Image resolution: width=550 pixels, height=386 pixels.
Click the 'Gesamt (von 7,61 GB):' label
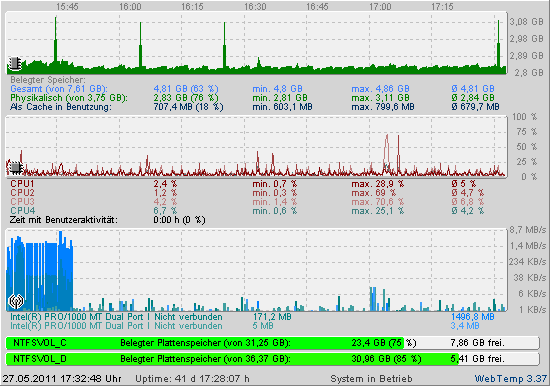pyautogui.click(x=59, y=89)
